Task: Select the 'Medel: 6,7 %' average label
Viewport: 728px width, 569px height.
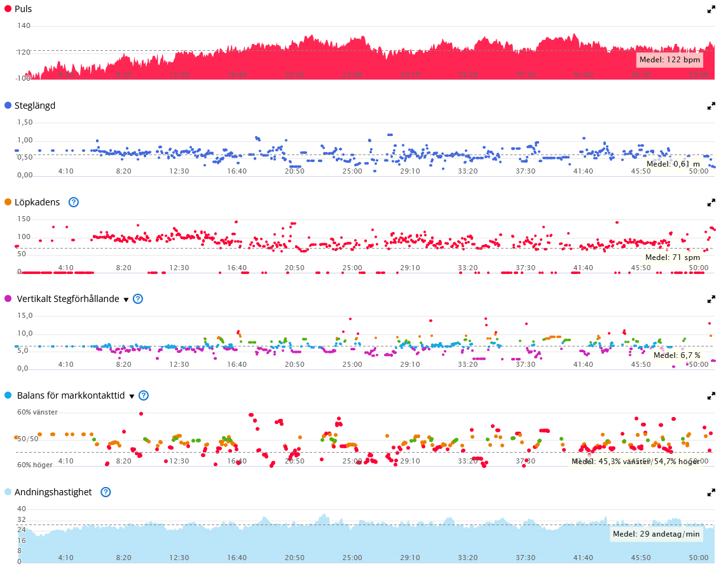Action: [677, 355]
